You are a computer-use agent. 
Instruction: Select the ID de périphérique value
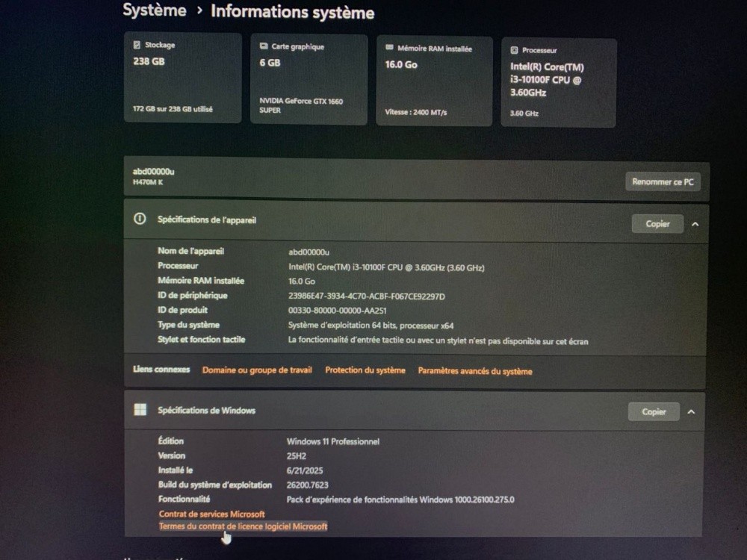[x=366, y=296]
